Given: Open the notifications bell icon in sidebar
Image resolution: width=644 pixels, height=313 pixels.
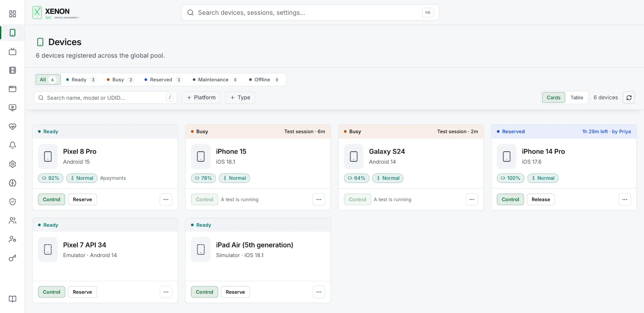Looking at the screenshot, I should 12,145.
